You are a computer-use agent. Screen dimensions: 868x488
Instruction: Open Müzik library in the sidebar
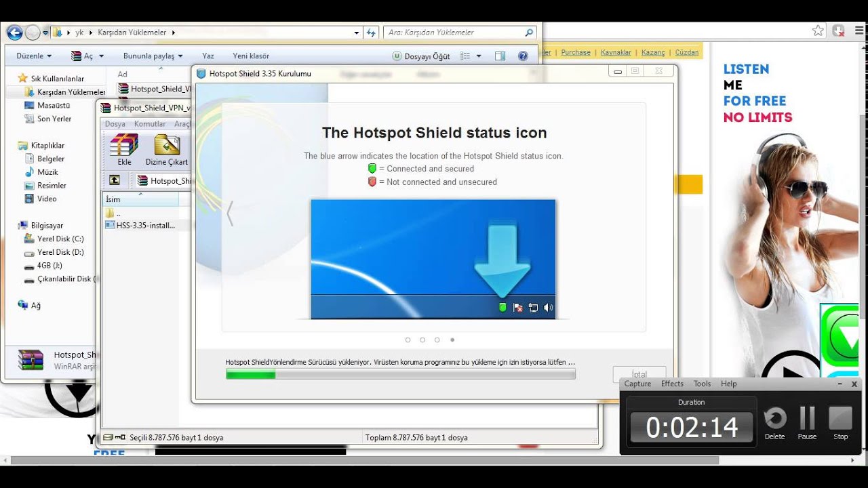pos(41,172)
